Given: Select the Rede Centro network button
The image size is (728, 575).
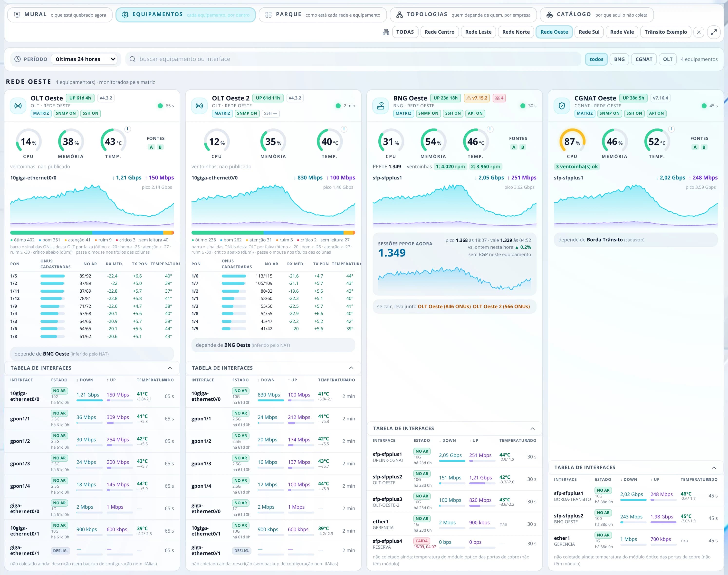Looking at the screenshot, I should coord(439,32).
